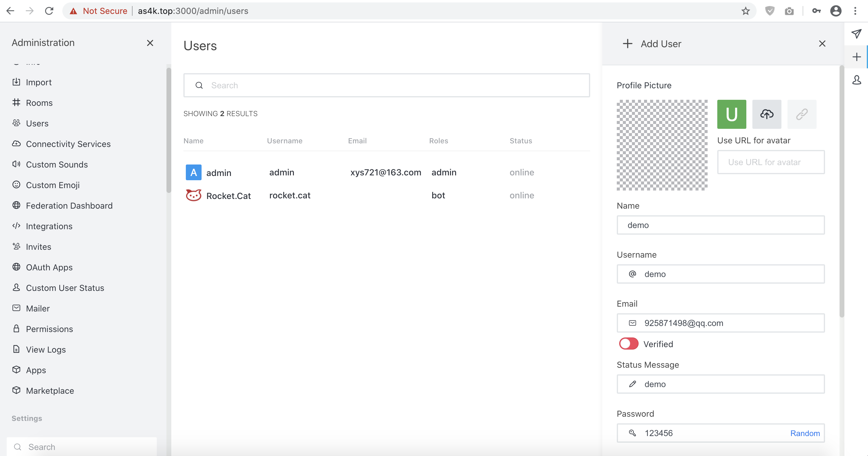Open saved passwords key icon
This screenshot has height=456, width=868.
(816, 11)
